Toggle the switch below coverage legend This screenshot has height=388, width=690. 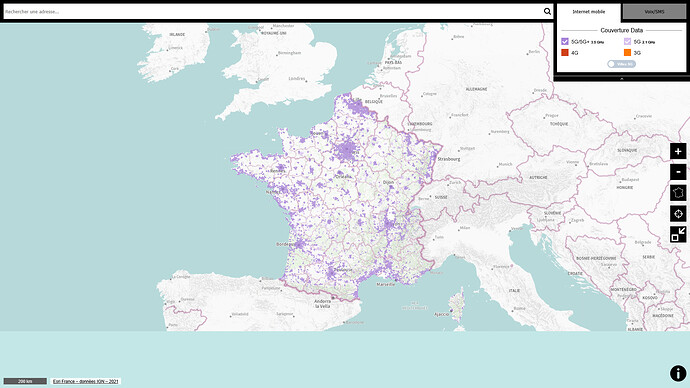pyautogui.click(x=621, y=64)
